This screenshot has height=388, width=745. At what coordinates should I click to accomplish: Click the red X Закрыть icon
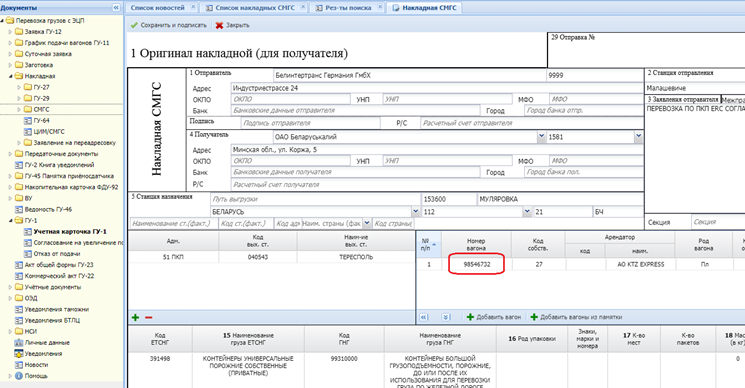(x=219, y=25)
